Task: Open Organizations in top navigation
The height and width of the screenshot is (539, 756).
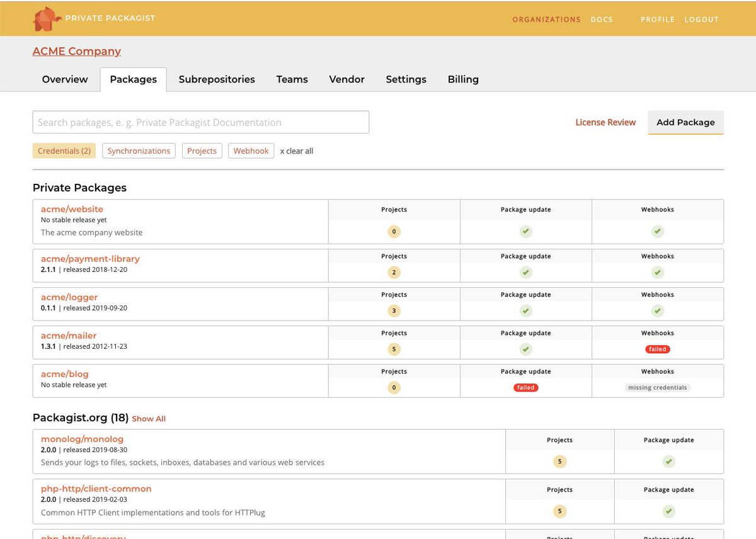Action: click(546, 20)
